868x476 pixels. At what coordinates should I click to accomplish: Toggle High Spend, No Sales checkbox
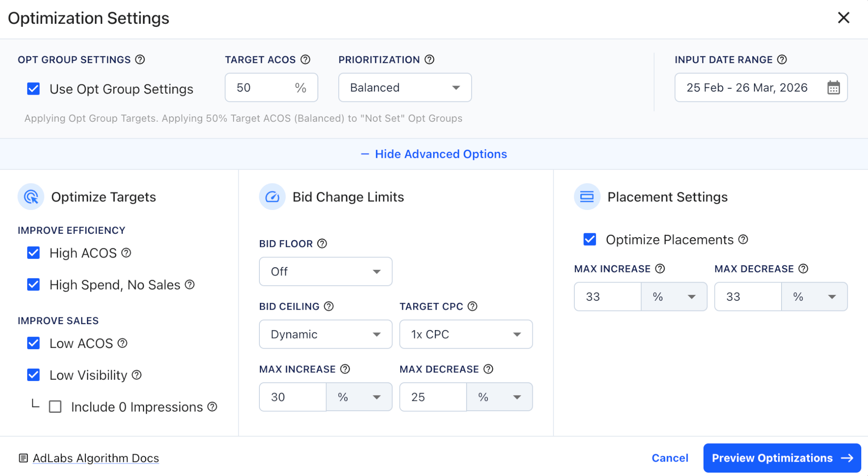33,284
